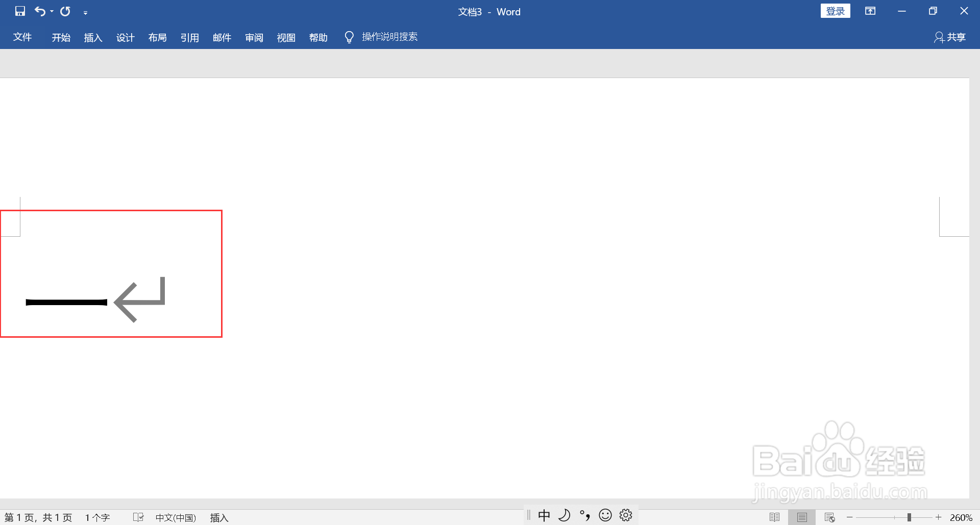Switch to Read Mode view
Image resolution: width=980 pixels, height=525 pixels.
click(x=774, y=517)
